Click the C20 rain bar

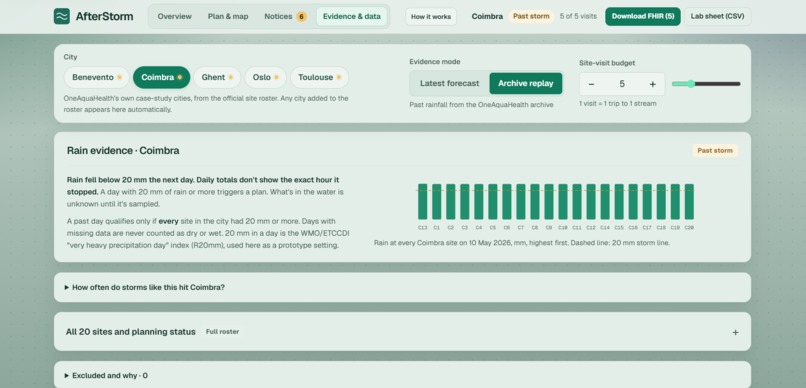point(689,201)
